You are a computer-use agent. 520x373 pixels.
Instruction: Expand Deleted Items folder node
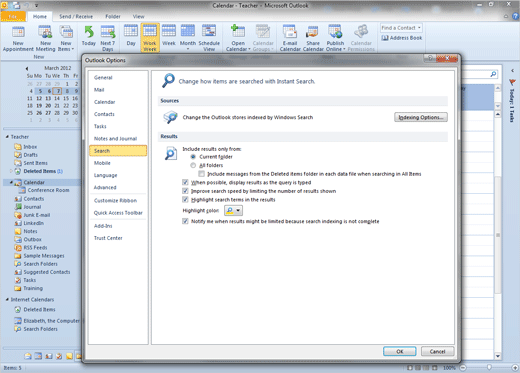[11, 171]
